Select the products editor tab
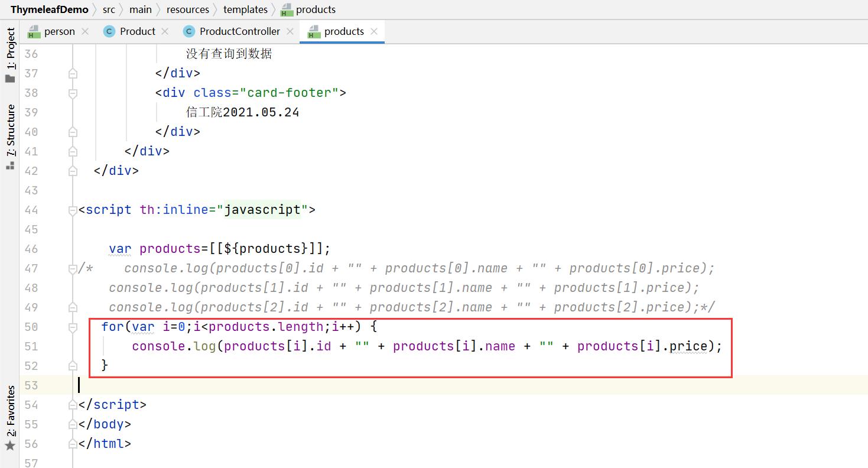The height and width of the screenshot is (468, 868). [x=344, y=31]
